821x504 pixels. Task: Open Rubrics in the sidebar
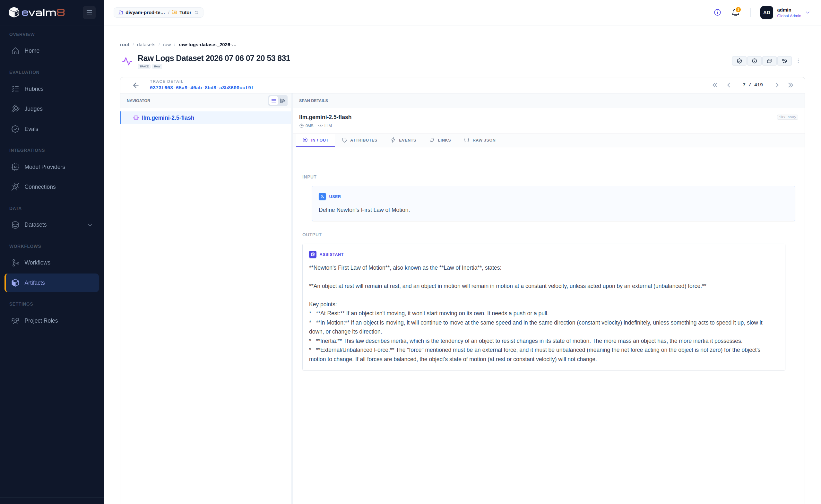(x=52, y=89)
